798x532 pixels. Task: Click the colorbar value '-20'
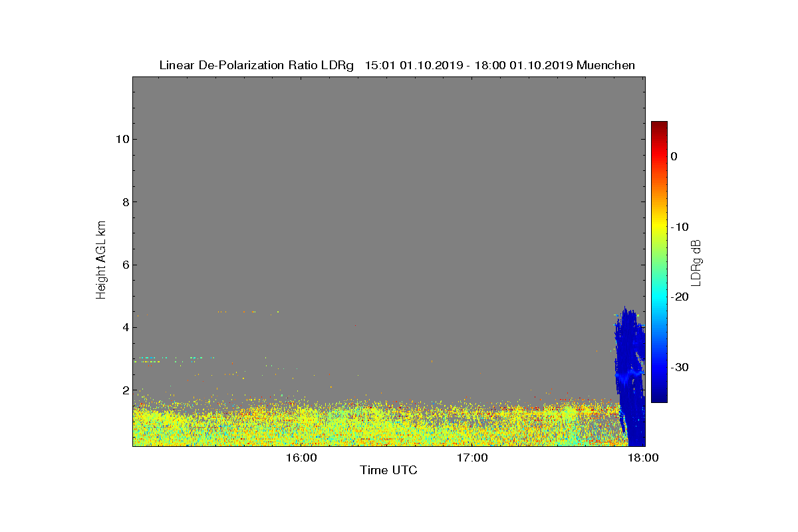pos(679,297)
